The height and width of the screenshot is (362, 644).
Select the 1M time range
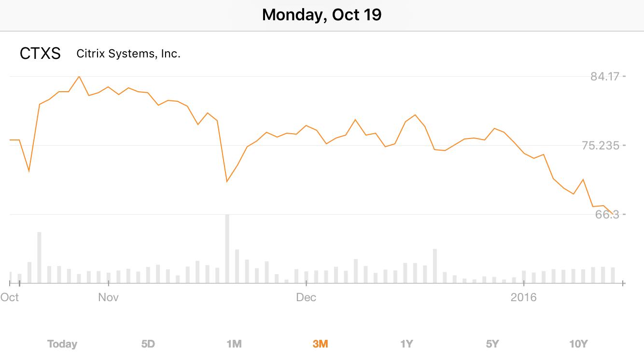click(x=234, y=344)
